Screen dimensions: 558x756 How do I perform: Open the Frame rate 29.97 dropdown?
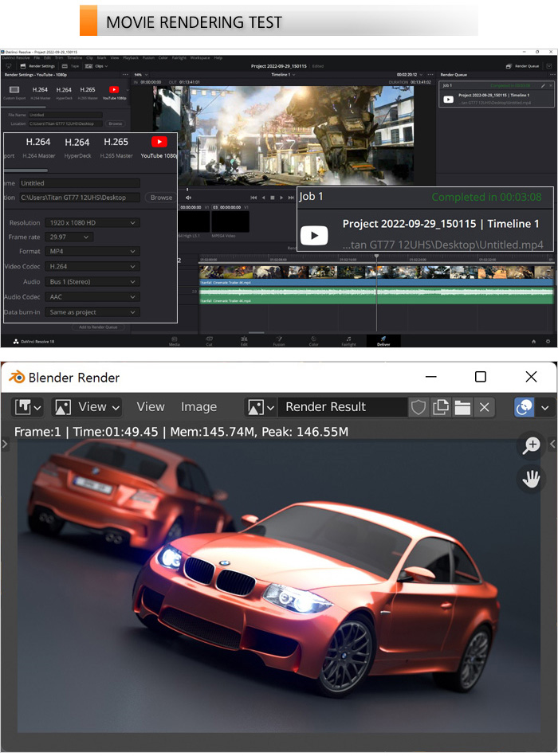[69, 237]
